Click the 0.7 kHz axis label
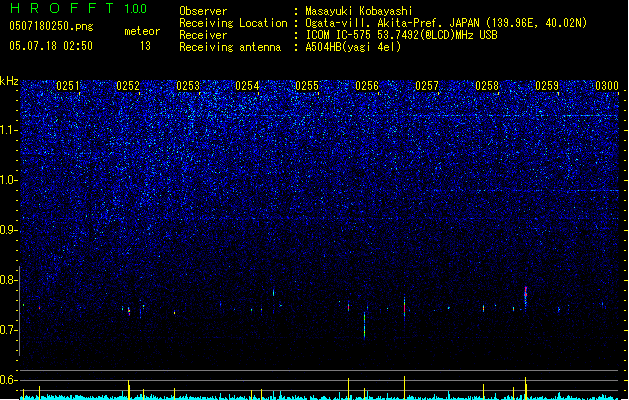 tap(8, 330)
